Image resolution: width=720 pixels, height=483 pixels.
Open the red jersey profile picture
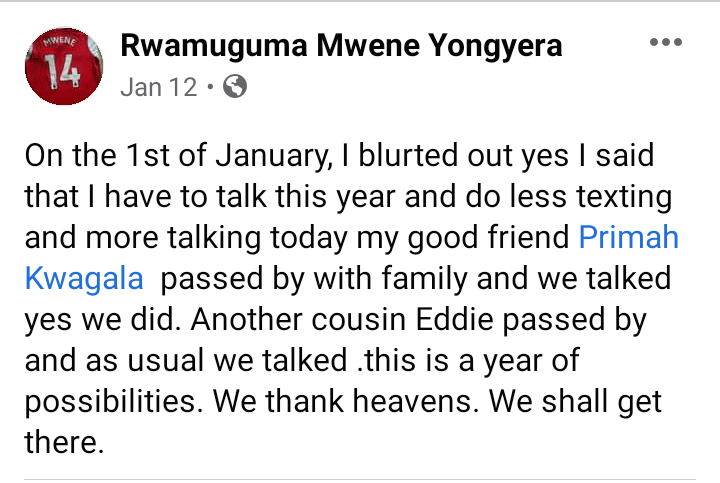pos(61,65)
